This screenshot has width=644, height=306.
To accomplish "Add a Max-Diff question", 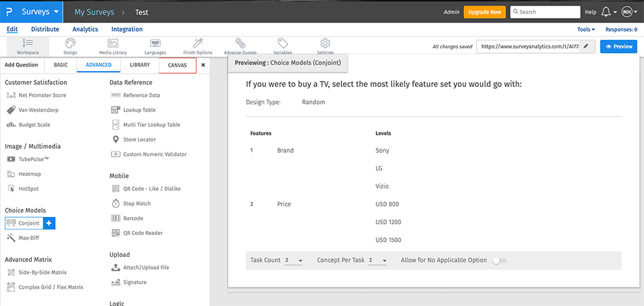I will pyautogui.click(x=23, y=238).
